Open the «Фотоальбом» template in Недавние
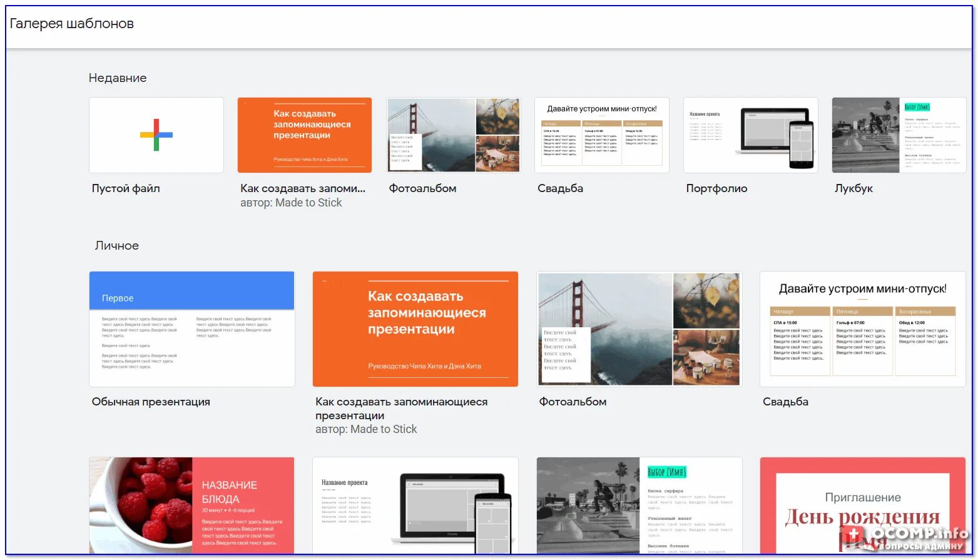 pyautogui.click(x=452, y=135)
